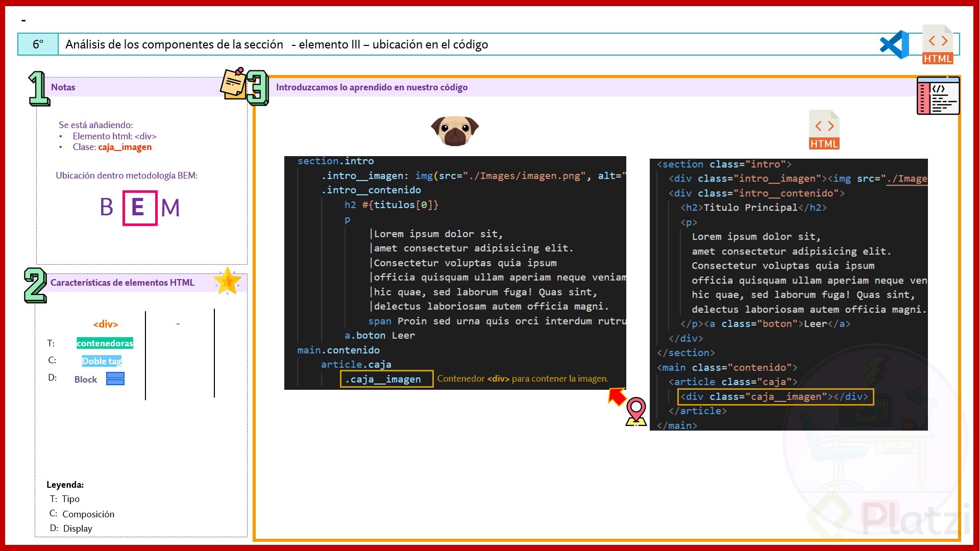Click '<main class="contenido">' in HTML code
This screenshot has width=980, height=551.
click(x=727, y=368)
